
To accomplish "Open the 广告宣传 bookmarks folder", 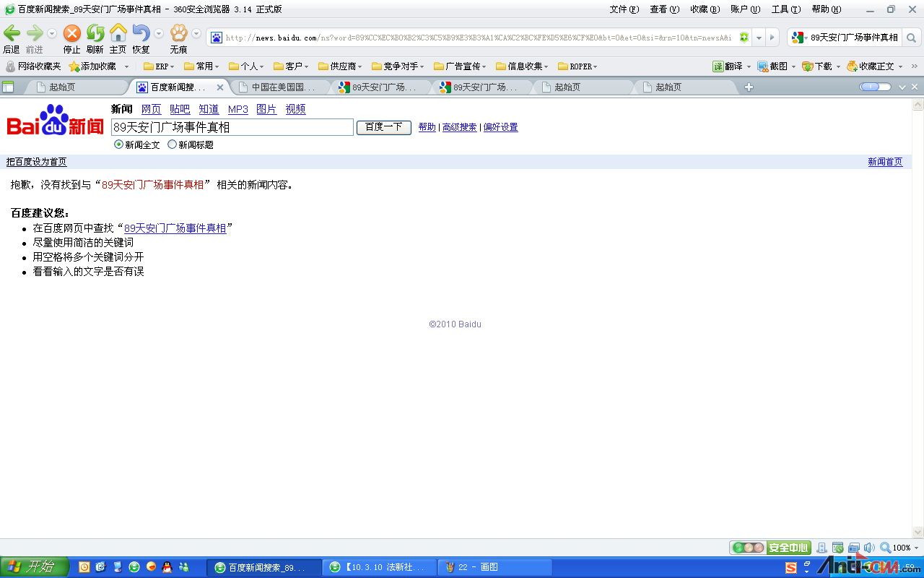I will (460, 66).
